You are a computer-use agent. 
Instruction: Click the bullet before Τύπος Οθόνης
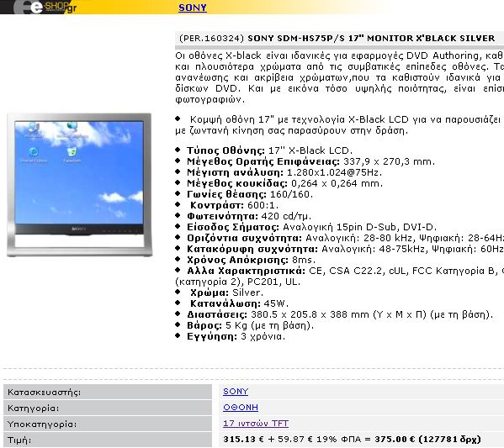[x=178, y=150]
